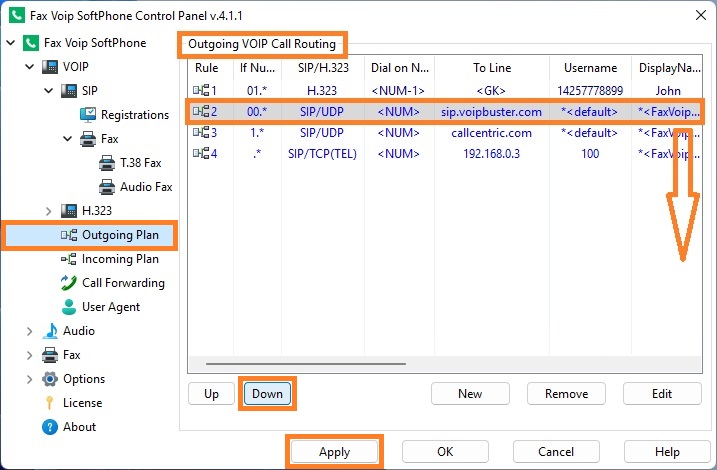Screen dimensions: 717x470
Task: Click the To Line column header
Action: tap(492, 68)
